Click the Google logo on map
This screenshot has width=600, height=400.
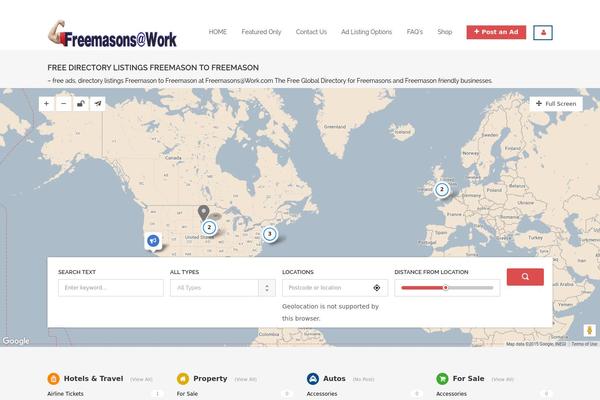tap(16, 341)
